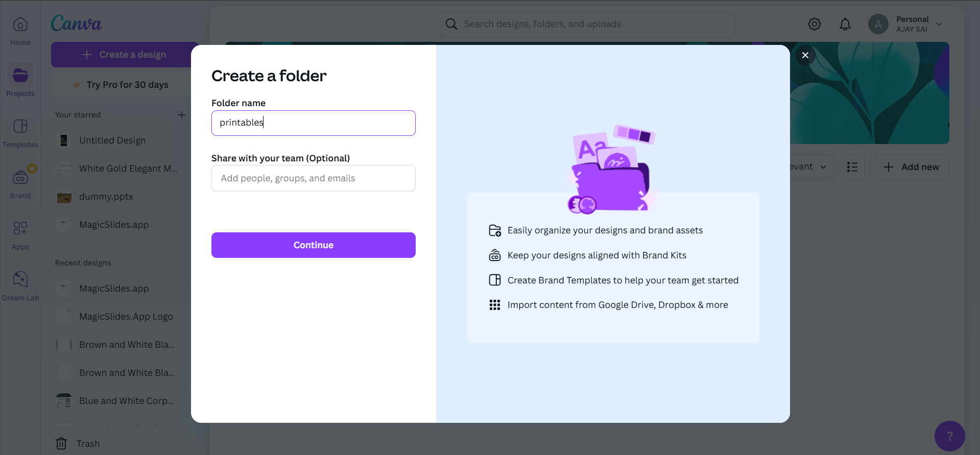Click the Add people, groups, and emails field

pyautogui.click(x=314, y=178)
